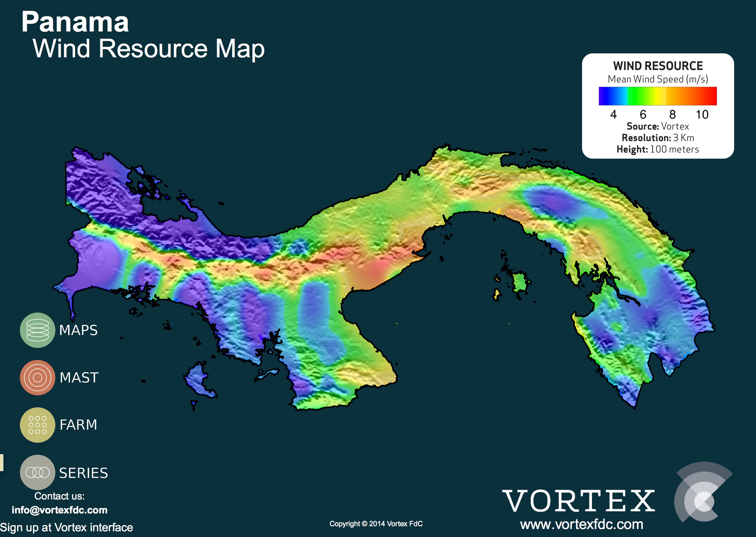Expand the legend Source details
Screen dimensions: 756x537
657,127
